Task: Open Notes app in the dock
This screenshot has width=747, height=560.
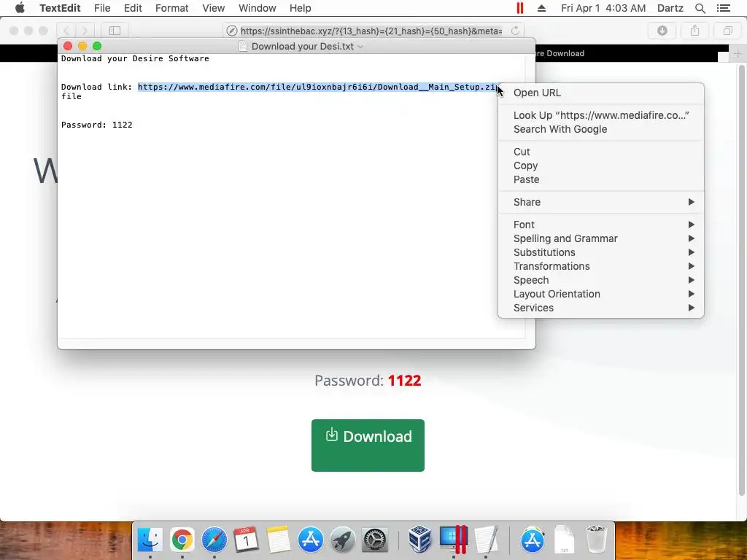Action: click(278, 540)
